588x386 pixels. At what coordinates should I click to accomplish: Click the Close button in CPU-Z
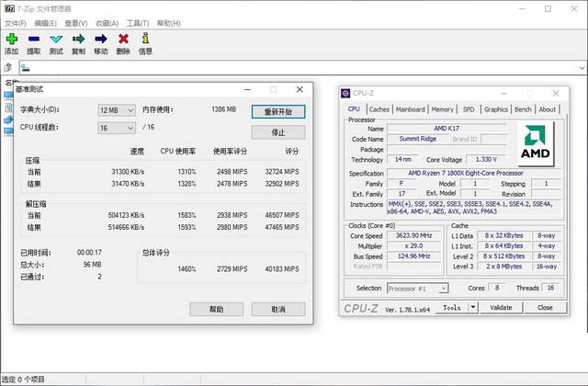point(545,307)
